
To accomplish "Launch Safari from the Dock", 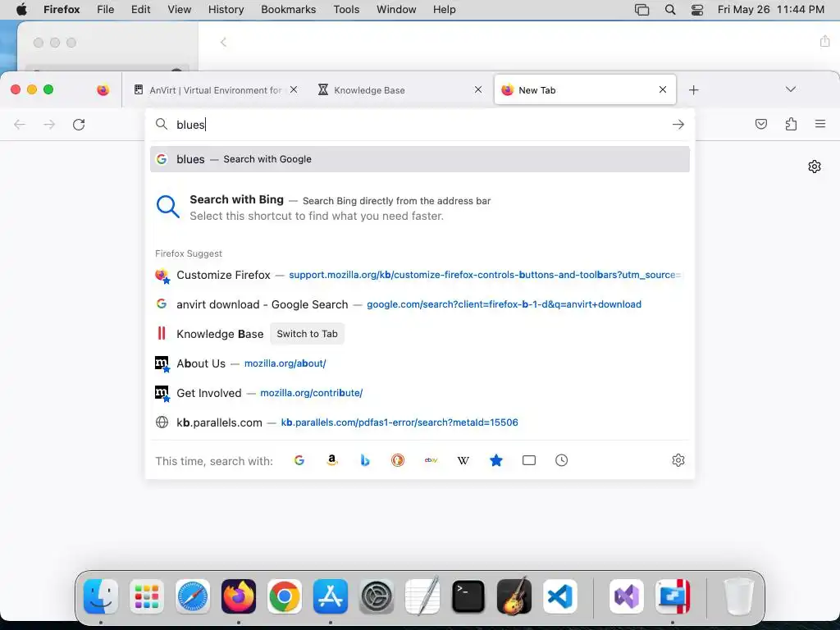I will coord(193,596).
